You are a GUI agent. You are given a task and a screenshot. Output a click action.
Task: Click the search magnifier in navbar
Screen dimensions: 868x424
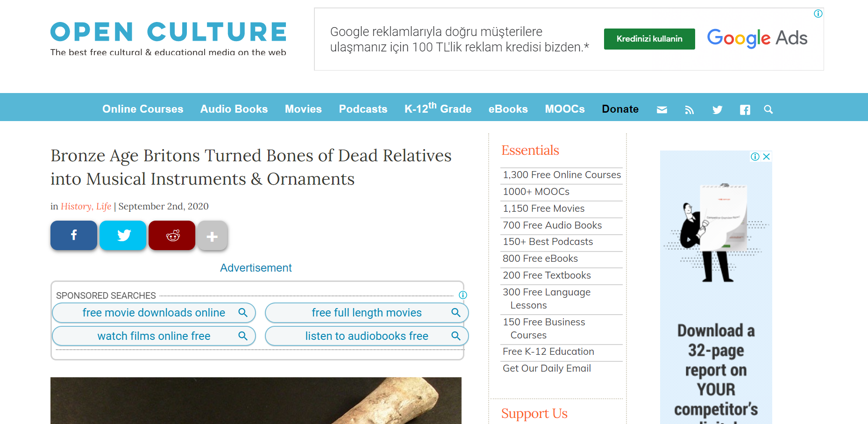coord(768,109)
